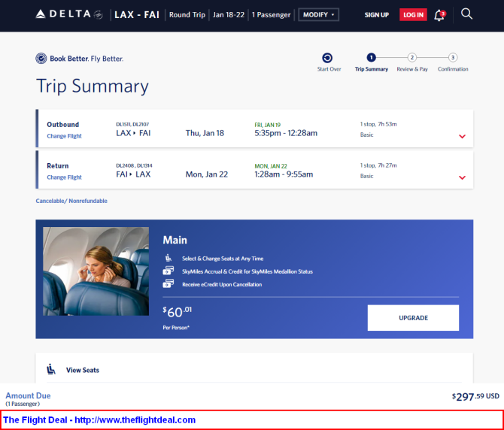Click the cabin passenger photo thumbnail
The width and height of the screenshot is (504, 430).
[x=96, y=271]
